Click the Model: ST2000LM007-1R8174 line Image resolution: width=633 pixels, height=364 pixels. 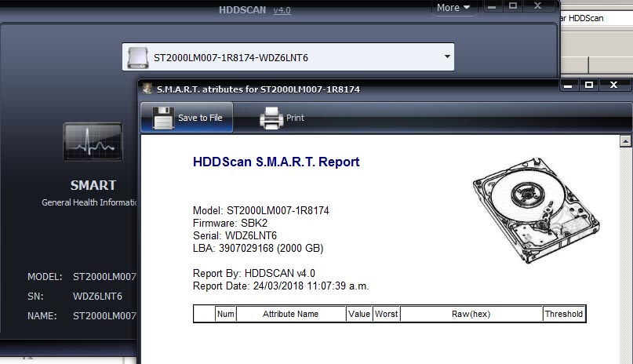(x=260, y=211)
